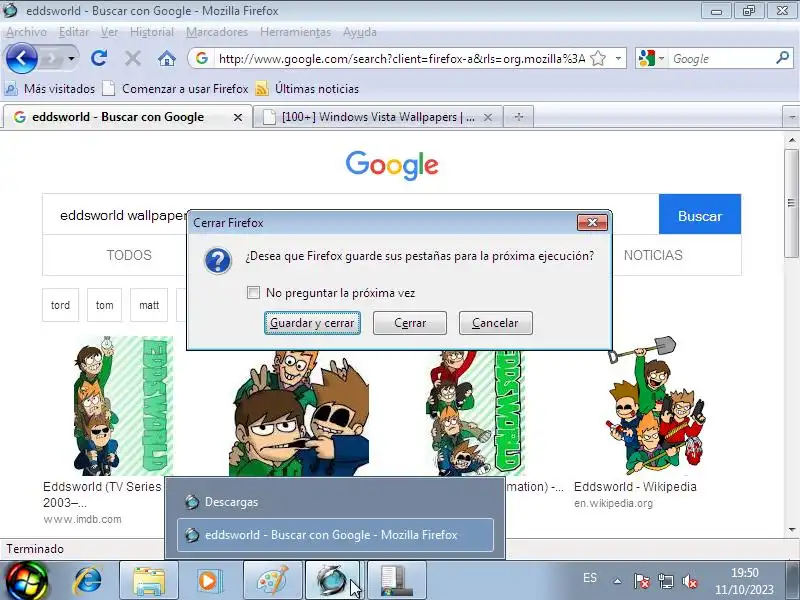Open a new tab with the plus button

tap(519, 117)
